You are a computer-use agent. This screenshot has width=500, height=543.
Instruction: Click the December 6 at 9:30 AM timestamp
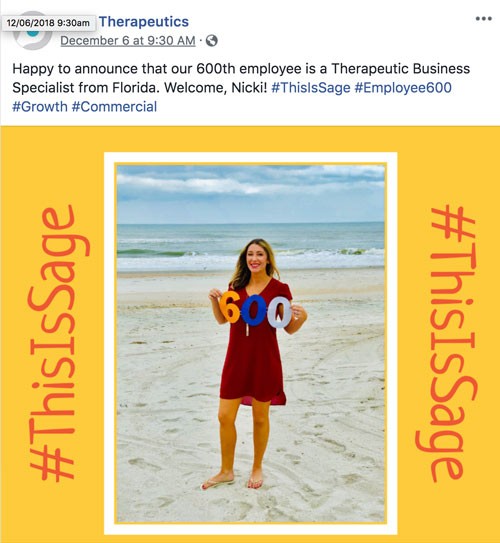pos(128,41)
